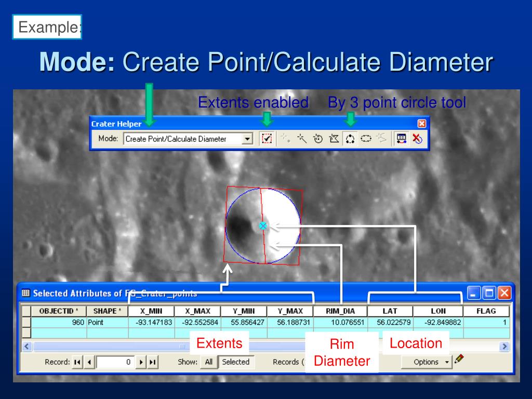Screen dimensions: 532x399
Task: Click the X_MIN column header
Action: (x=151, y=311)
